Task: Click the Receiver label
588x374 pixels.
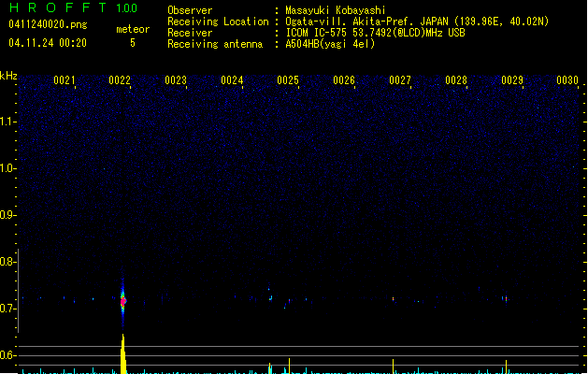Action: click(190, 33)
